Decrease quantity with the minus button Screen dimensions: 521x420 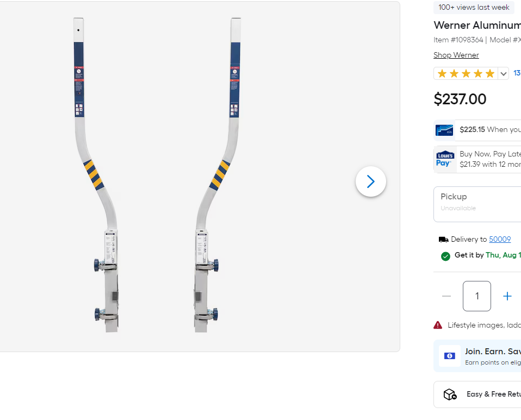click(446, 296)
